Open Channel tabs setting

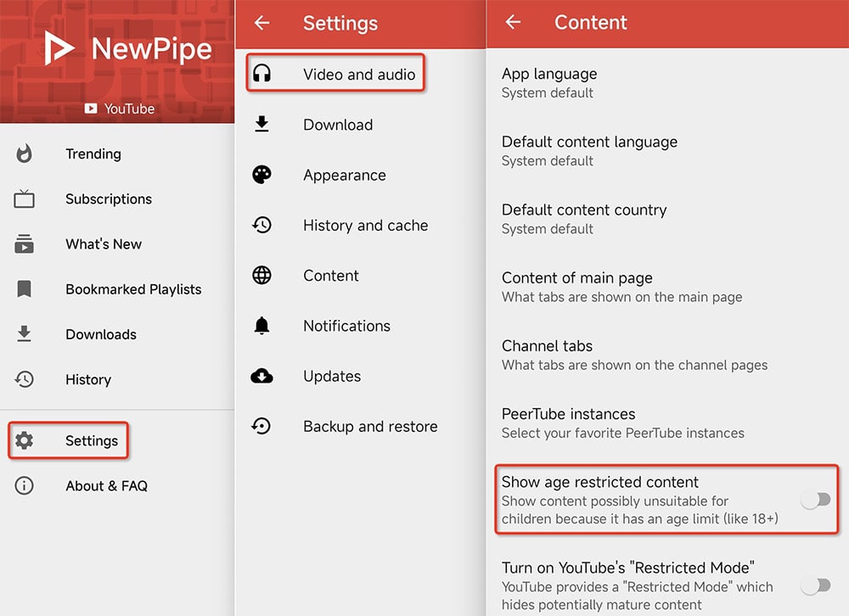coord(667,356)
